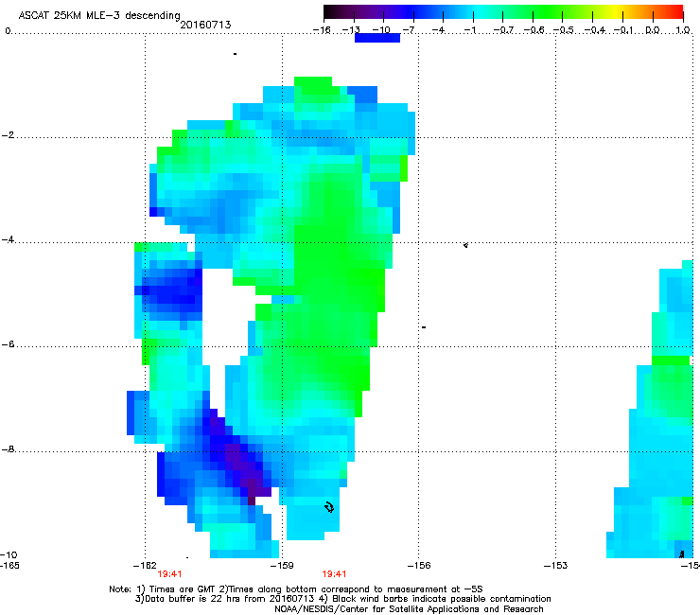Viewport: 700px width, 615px height.
Task: Click the 1.0 color scale label
Action: (x=683, y=30)
